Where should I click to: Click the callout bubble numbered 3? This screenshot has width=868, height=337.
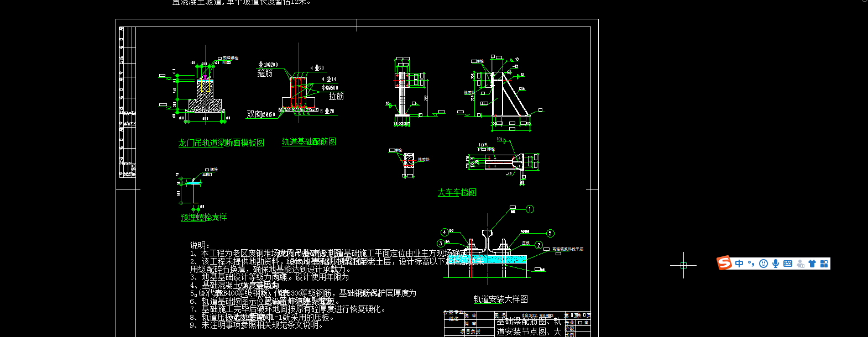coord(441,243)
